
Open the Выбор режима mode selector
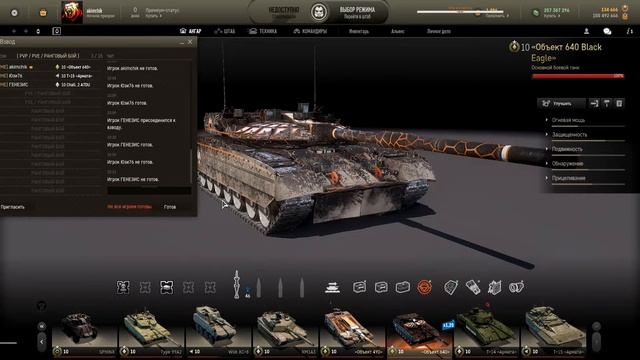[357, 12]
